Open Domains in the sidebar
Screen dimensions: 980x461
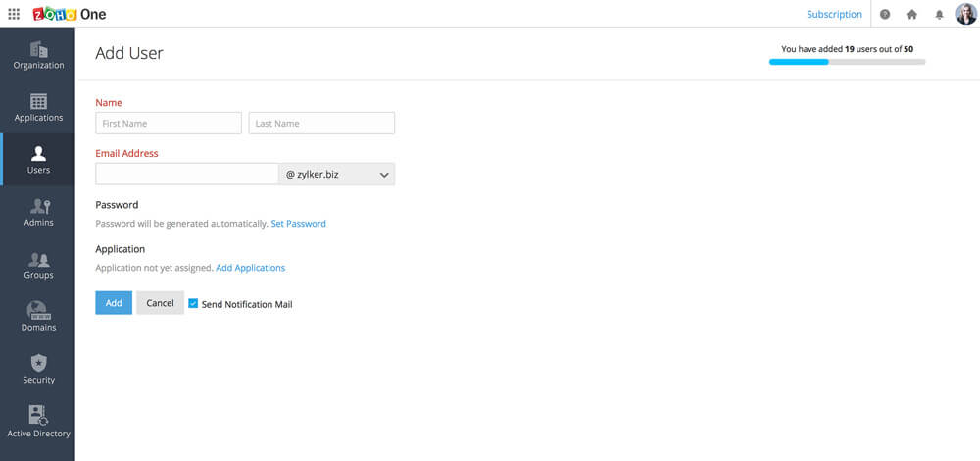38,317
